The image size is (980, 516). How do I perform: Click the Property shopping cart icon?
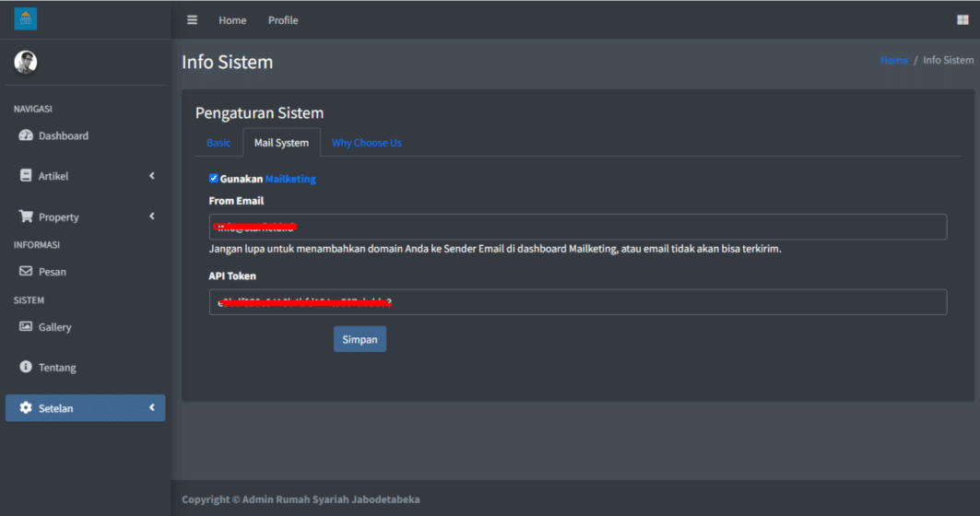coord(26,217)
